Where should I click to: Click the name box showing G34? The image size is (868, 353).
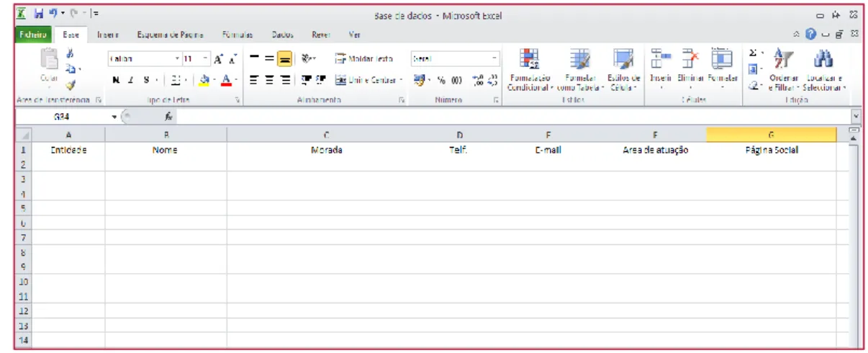click(61, 116)
